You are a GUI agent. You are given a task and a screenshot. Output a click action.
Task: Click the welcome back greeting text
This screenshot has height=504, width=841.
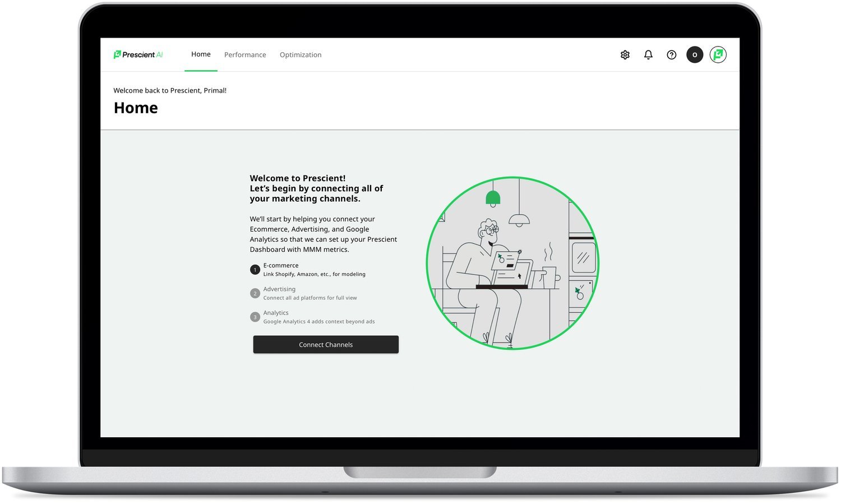[170, 90]
